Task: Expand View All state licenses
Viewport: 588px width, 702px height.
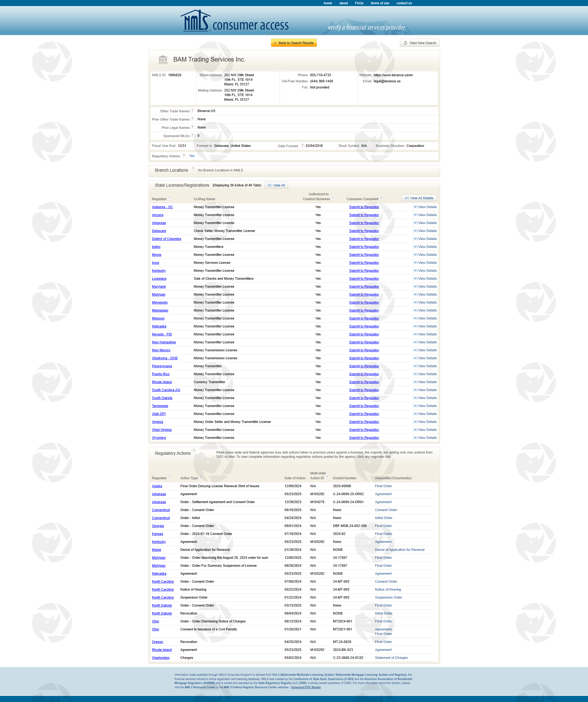Action: [276, 185]
